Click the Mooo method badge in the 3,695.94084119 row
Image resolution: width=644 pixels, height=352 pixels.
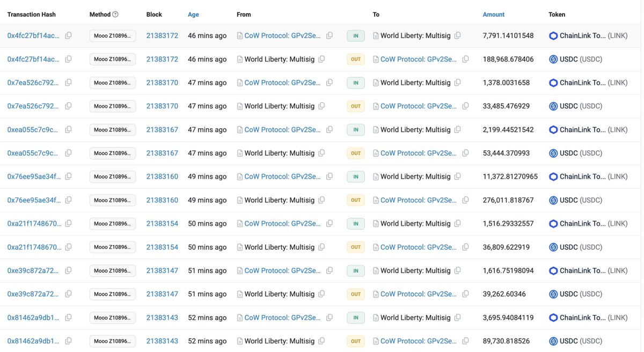coord(113,318)
